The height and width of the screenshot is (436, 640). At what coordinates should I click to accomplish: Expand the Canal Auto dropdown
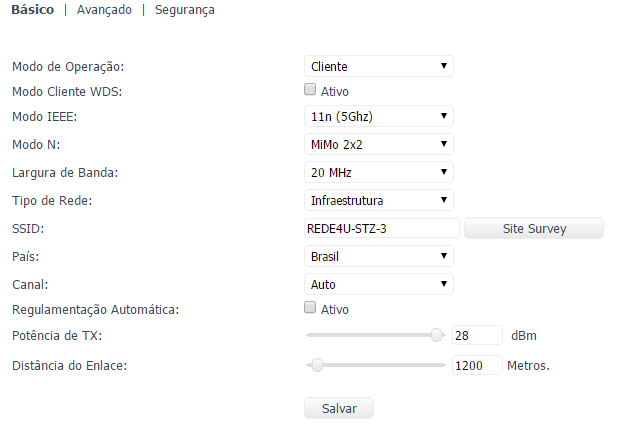[378, 284]
